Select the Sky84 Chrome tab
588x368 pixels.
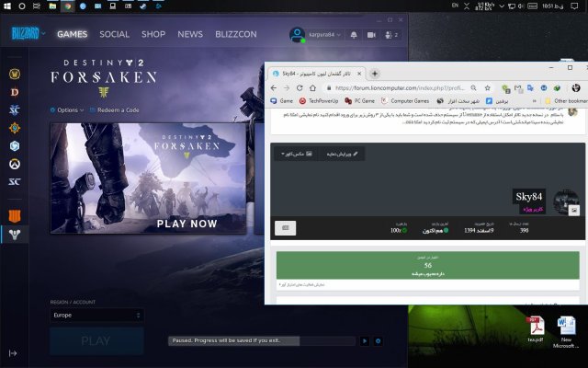coord(316,74)
